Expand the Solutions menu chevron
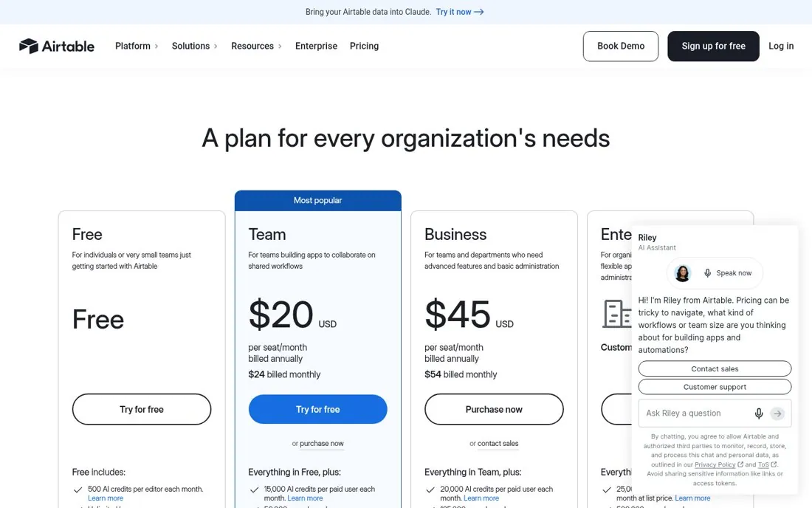The width and height of the screenshot is (812, 508). point(216,46)
